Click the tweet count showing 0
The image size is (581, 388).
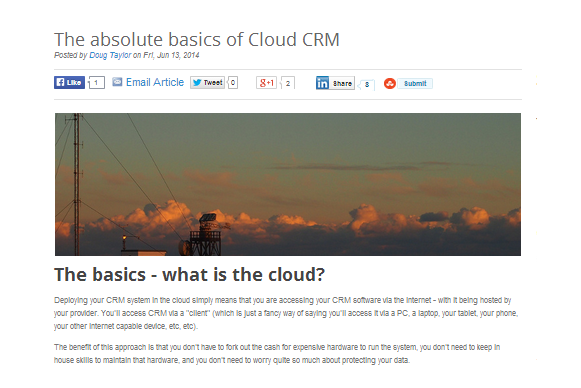coord(233,82)
